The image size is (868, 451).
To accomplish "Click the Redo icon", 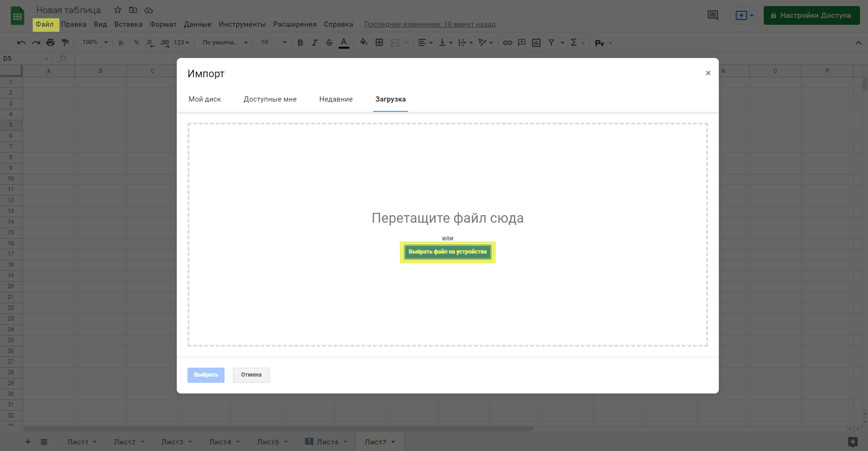I will click(x=36, y=43).
